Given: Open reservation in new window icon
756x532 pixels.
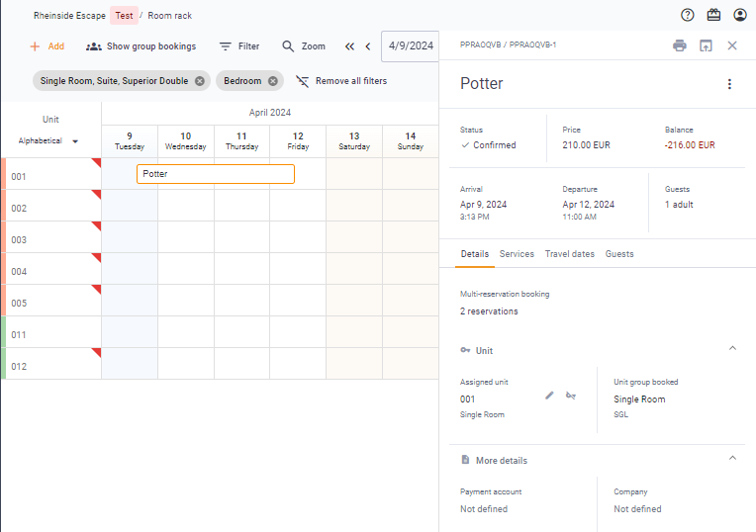Looking at the screenshot, I should tap(706, 45).
